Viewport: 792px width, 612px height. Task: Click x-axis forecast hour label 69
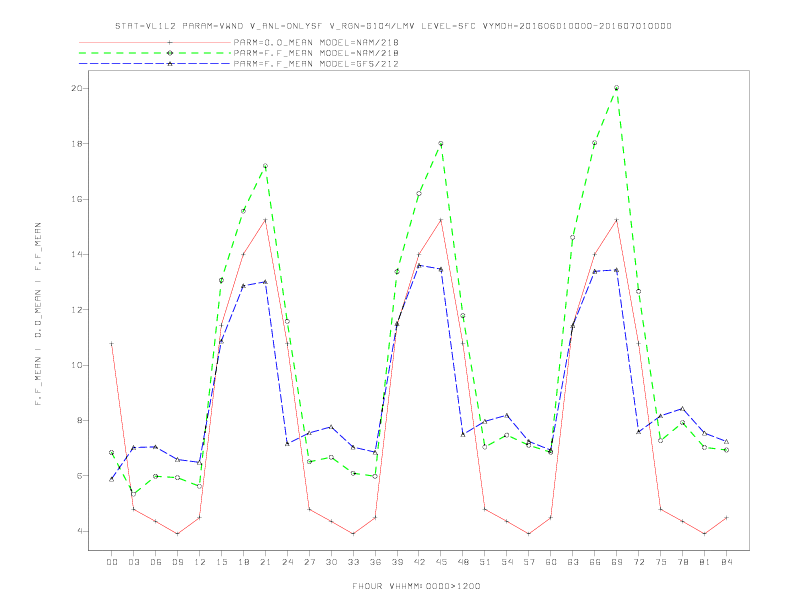pos(617,562)
